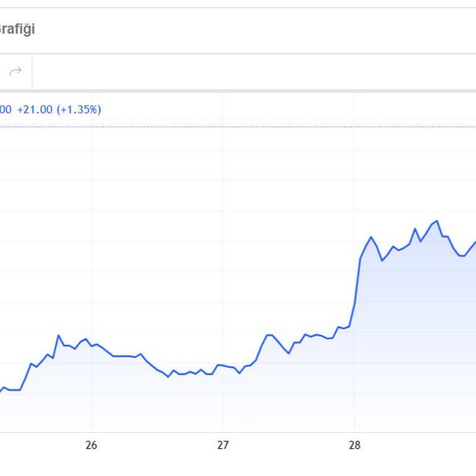The height and width of the screenshot is (476, 476).
Task: Click the time axis between 27 and 28
Action: pyautogui.click(x=289, y=444)
